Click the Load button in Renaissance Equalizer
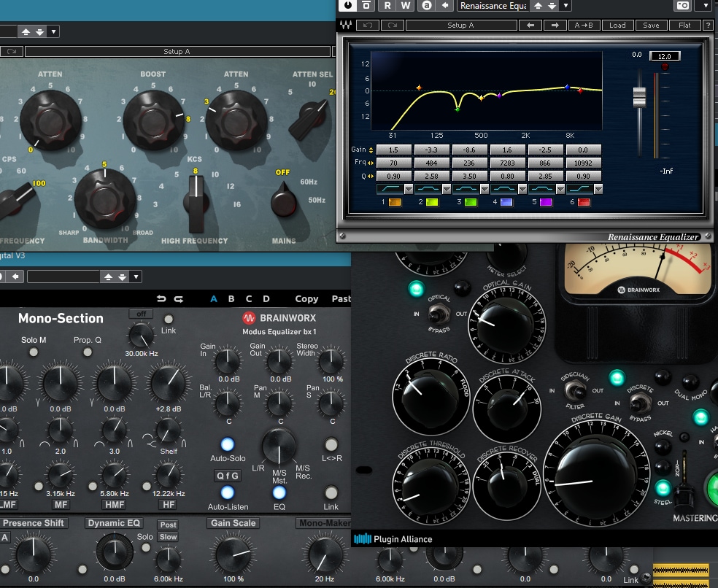 coord(617,26)
